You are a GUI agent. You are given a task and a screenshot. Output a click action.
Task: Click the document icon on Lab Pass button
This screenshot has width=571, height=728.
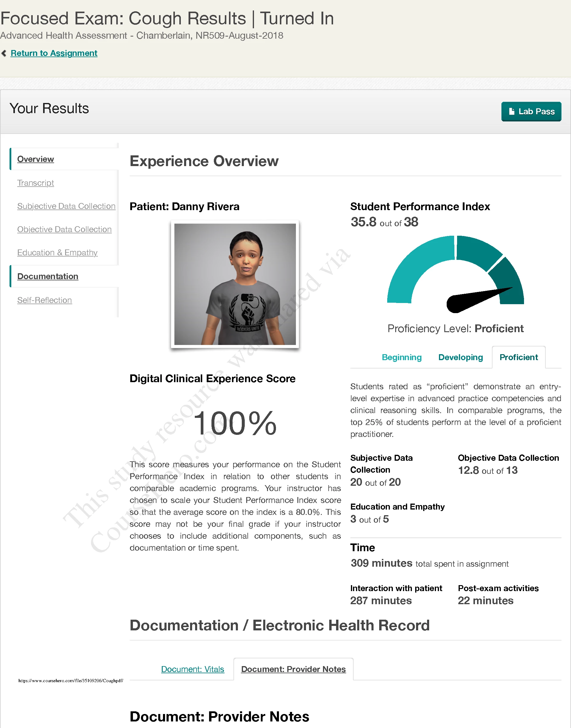pyautogui.click(x=512, y=111)
